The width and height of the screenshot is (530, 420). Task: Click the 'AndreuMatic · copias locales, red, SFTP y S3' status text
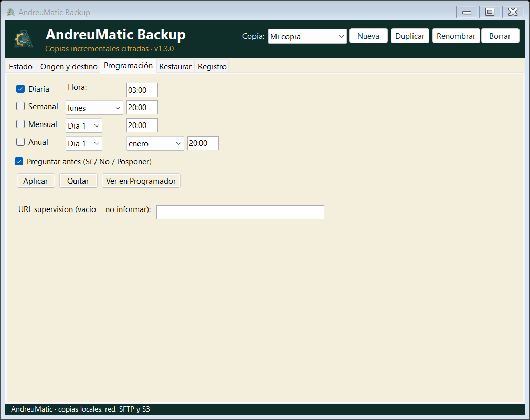pos(80,409)
